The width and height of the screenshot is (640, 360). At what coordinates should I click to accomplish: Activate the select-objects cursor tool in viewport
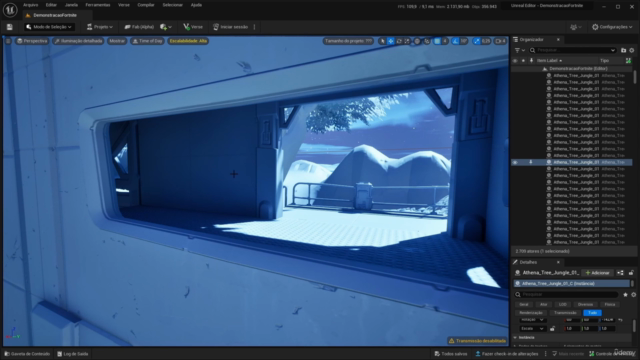coord(382,41)
